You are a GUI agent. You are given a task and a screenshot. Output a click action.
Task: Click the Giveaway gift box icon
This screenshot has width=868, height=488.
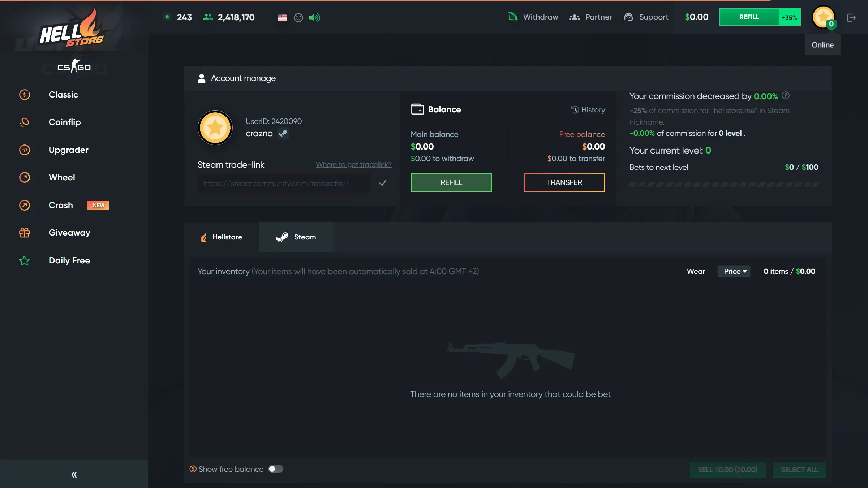point(24,233)
